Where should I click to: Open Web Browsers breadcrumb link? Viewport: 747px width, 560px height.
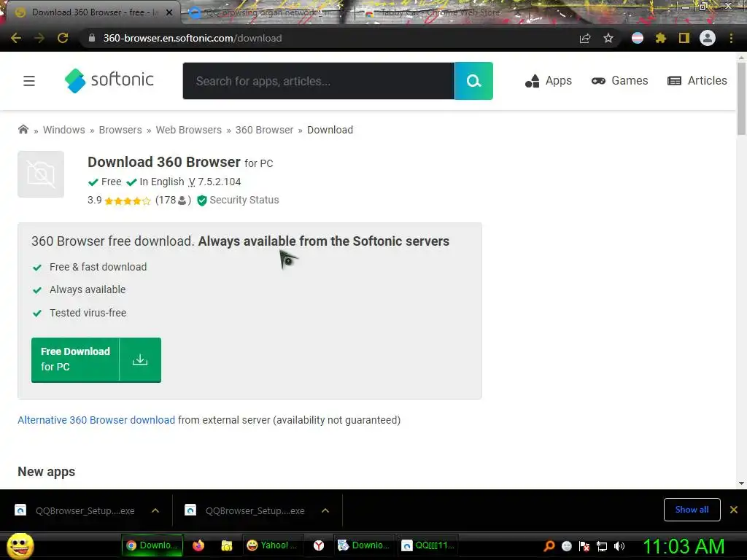coord(189,130)
